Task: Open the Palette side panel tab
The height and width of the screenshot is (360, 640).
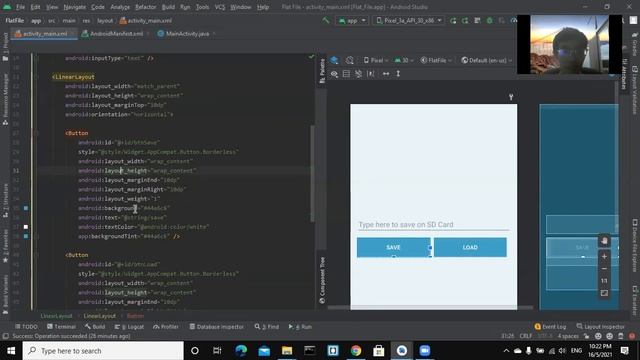Action: pos(322,71)
